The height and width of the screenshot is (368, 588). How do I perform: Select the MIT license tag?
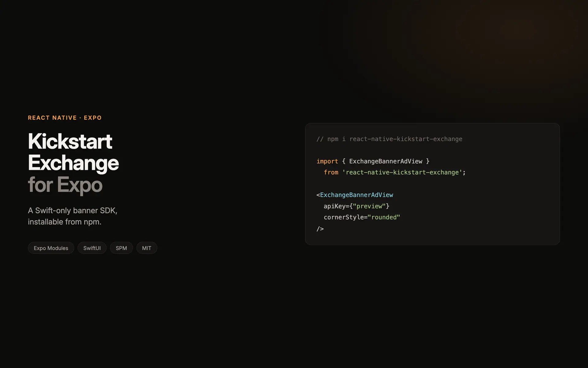(x=147, y=248)
